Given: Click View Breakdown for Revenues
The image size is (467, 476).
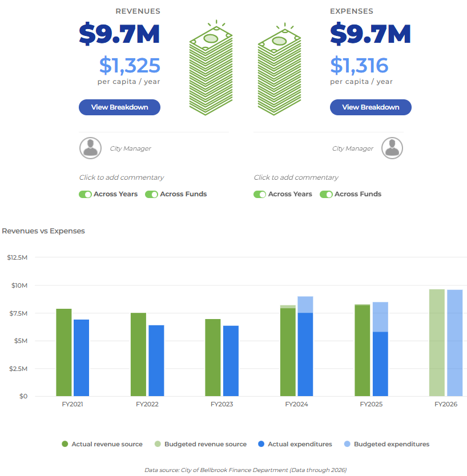Looking at the screenshot, I should click(119, 107).
